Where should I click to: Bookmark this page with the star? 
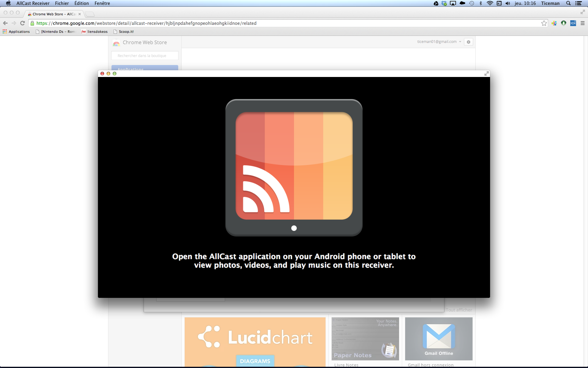pos(544,23)
